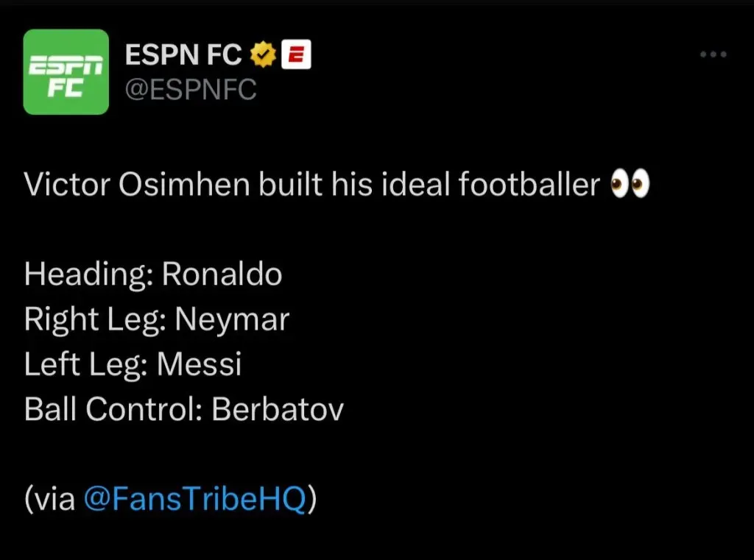This screenshot has height=560, width=754.
Task: Click the name Messi
Action: coord(199,364)
